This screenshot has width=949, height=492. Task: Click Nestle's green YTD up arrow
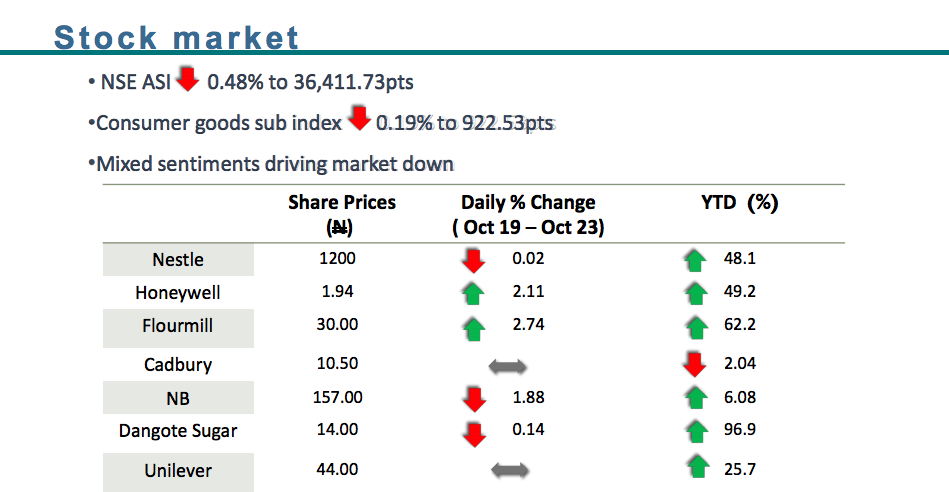click(694, 261)
